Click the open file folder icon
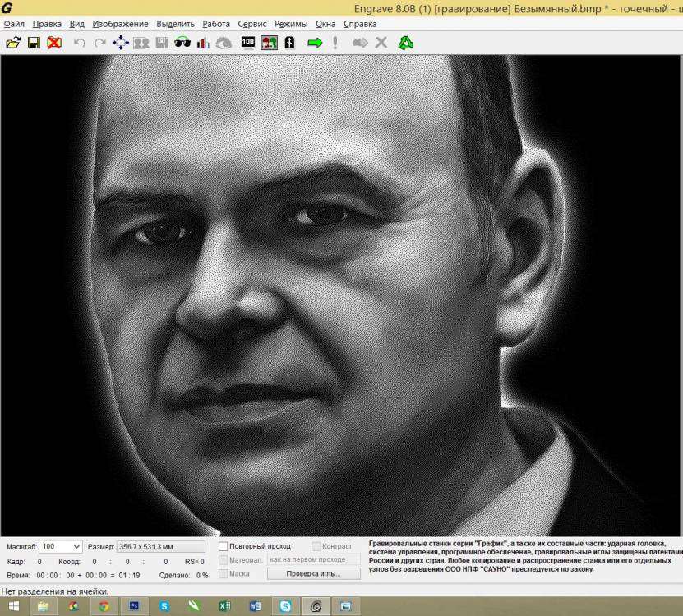Image resolution: width=683 pixels, height=616 pixels. coord(13,43)
